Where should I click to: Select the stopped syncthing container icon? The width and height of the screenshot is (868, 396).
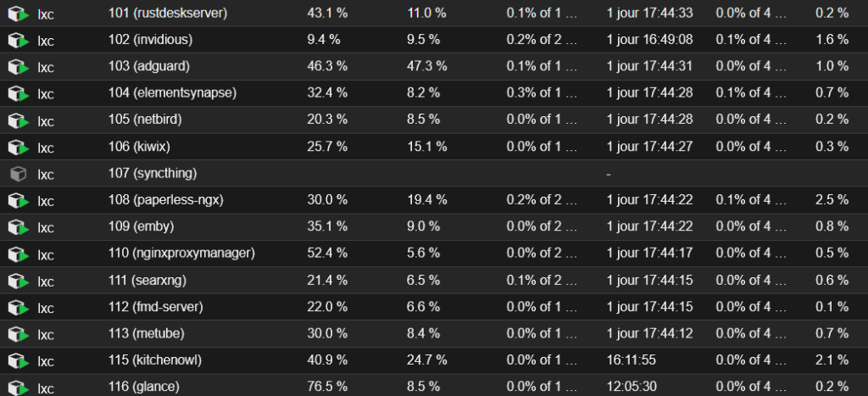[x=19, y=175]
